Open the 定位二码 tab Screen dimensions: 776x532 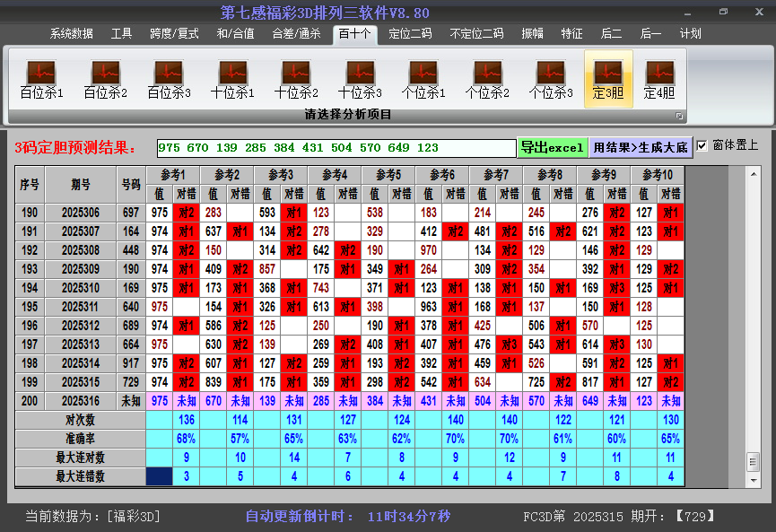410,34
